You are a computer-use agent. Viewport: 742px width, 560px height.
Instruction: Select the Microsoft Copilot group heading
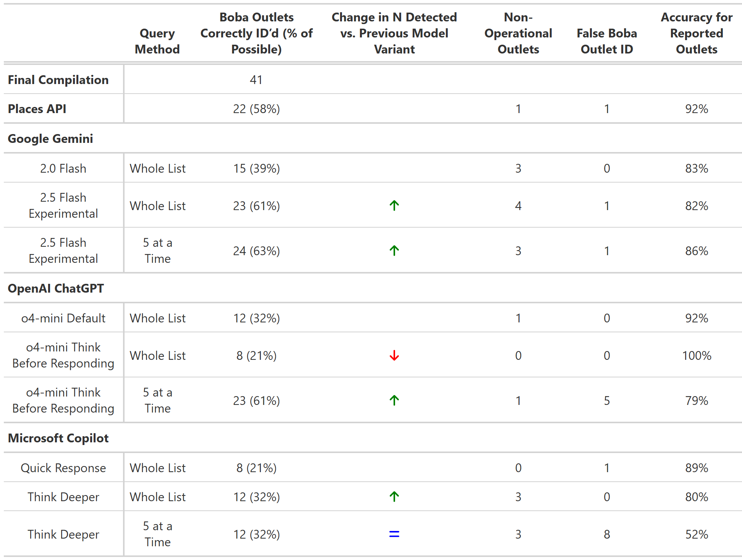pyautogui.click(x=58, y=438)
